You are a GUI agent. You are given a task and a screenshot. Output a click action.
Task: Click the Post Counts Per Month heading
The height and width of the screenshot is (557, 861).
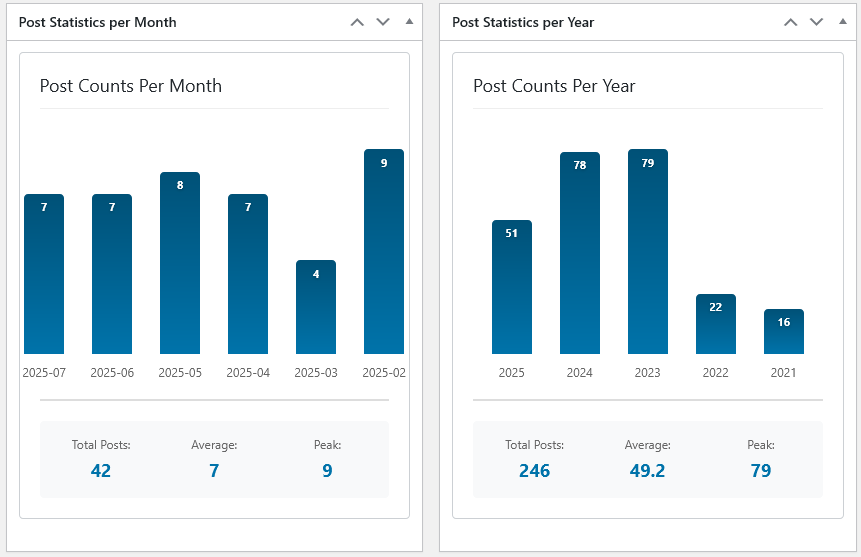(x=131, y=86)
